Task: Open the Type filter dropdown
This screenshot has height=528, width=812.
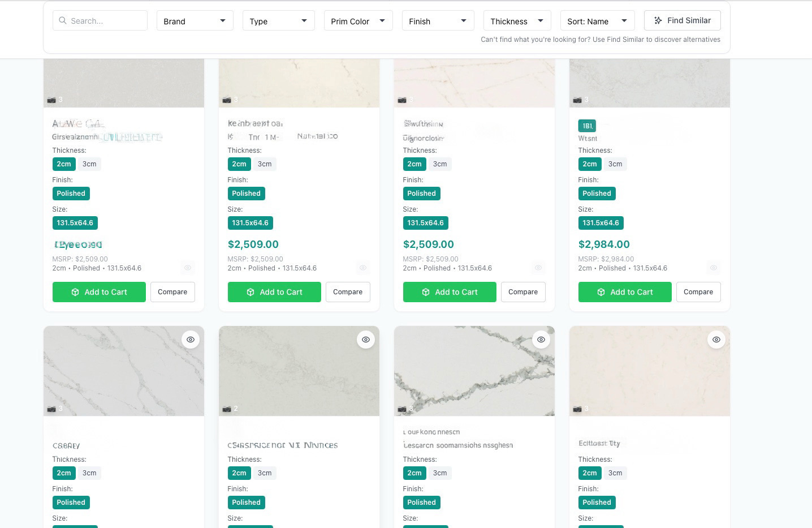Action: click(x=278, y=21)
